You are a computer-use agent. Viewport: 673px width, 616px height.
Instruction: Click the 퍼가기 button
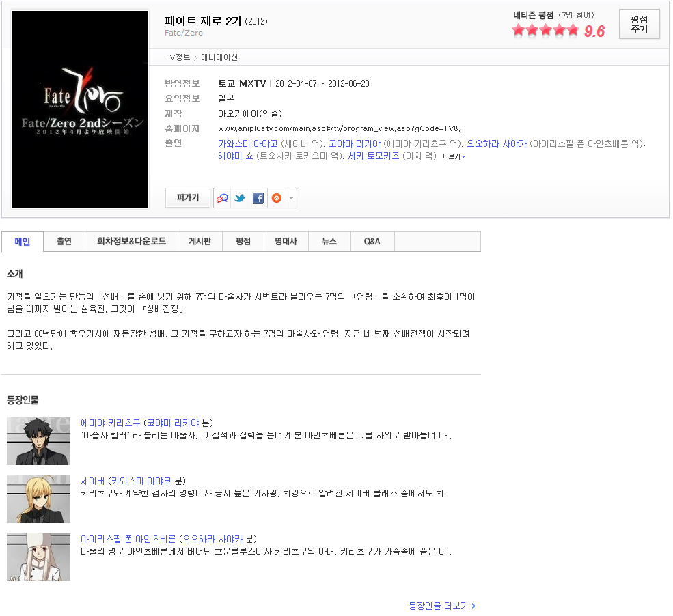(188, 198)
